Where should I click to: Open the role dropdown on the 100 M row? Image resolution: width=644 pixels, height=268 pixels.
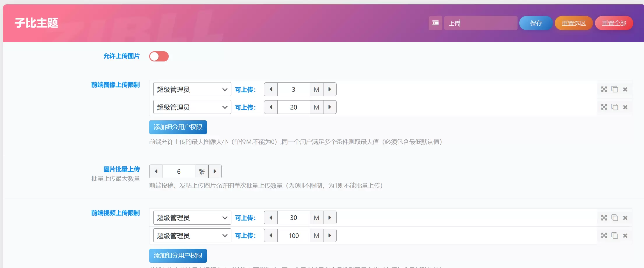[x=192, y=235]
